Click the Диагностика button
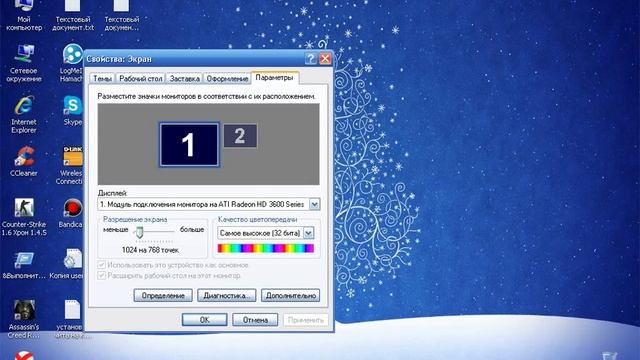 (x=227, y=296)
